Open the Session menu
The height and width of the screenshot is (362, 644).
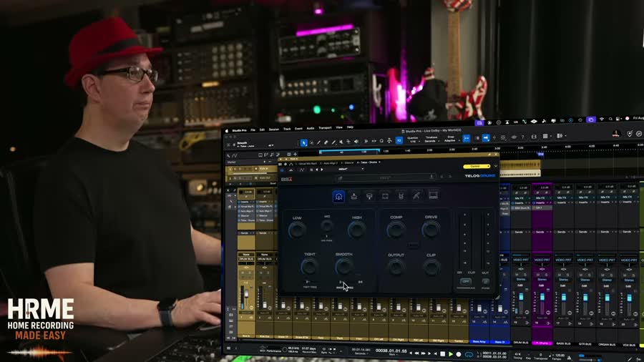[274, 129]
